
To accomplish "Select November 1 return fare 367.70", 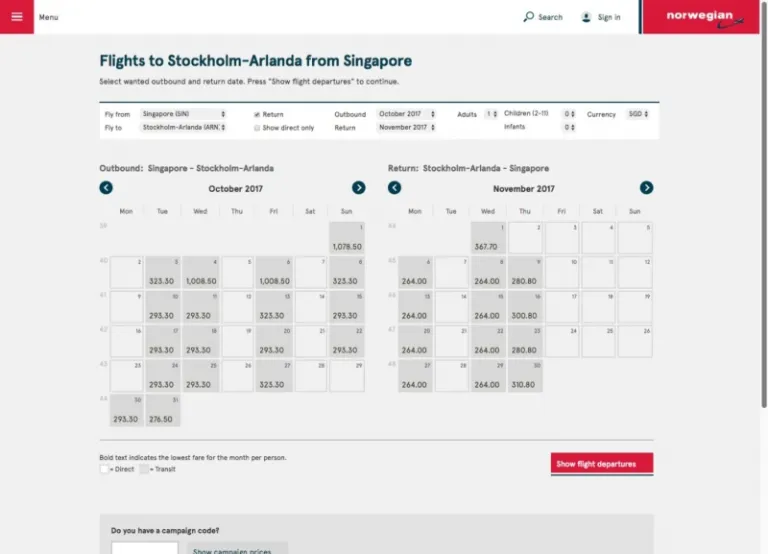I will tap(487, 238).
